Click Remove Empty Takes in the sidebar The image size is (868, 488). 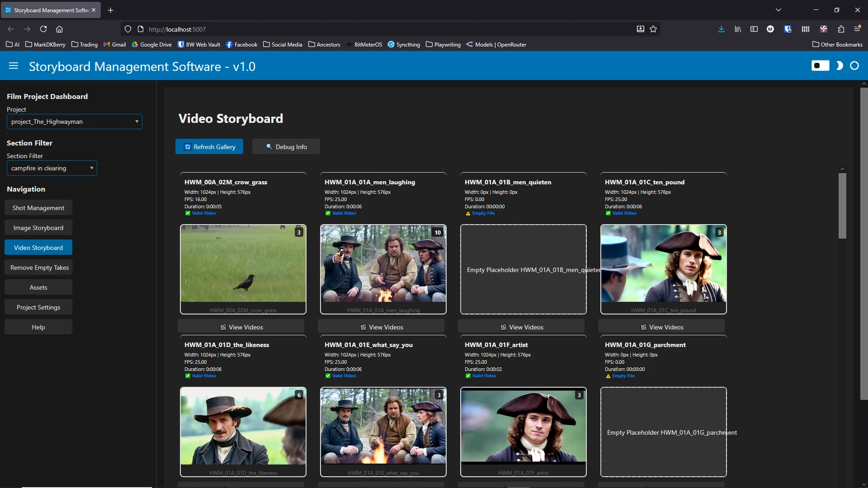pyautogui.click(x=38, y=267)
